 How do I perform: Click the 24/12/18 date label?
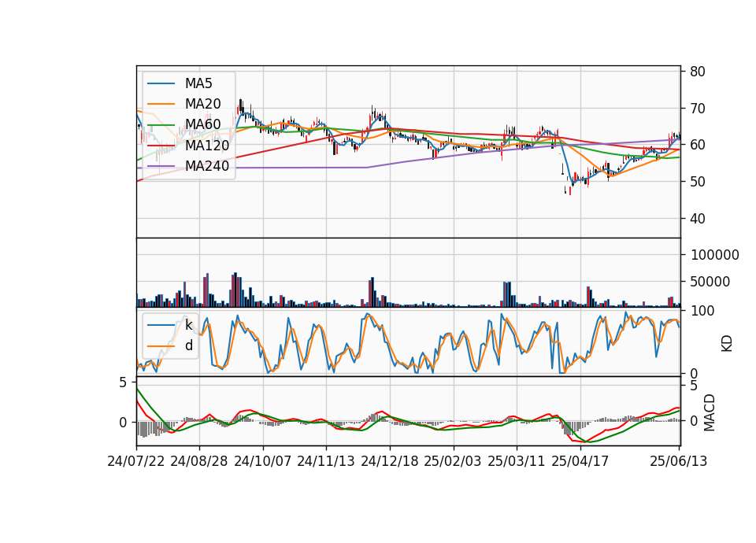click(390, 461)
